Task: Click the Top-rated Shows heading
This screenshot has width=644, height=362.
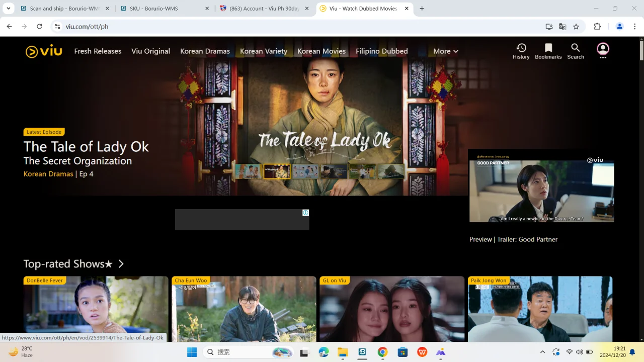Action: tap(68, 264)
